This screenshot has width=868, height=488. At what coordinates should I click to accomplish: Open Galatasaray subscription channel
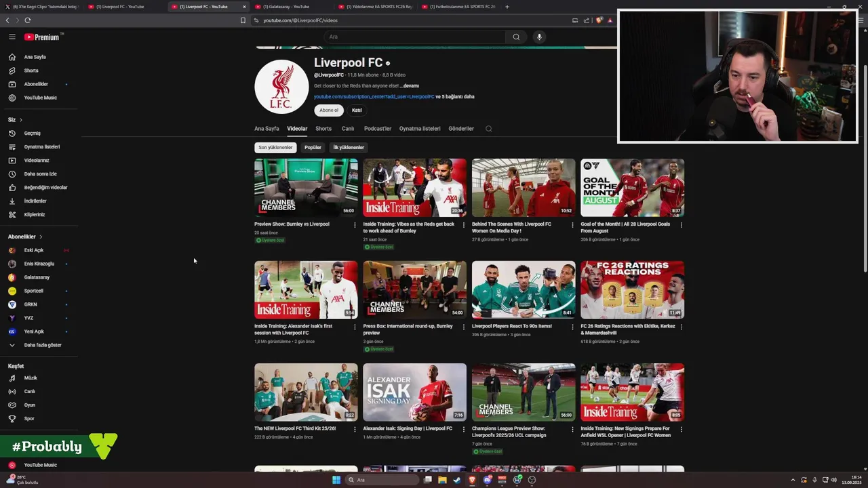39,277
